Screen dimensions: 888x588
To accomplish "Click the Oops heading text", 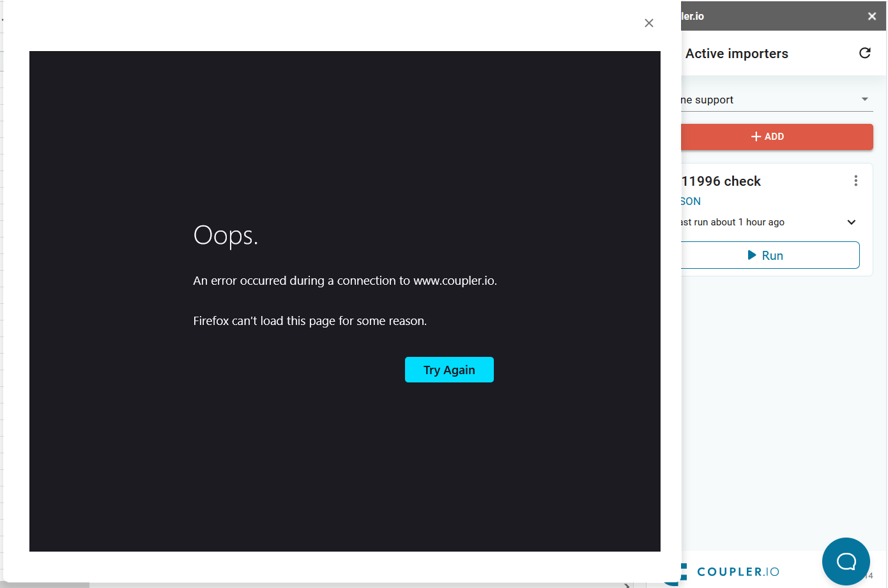I will click(x=226, y=236).
